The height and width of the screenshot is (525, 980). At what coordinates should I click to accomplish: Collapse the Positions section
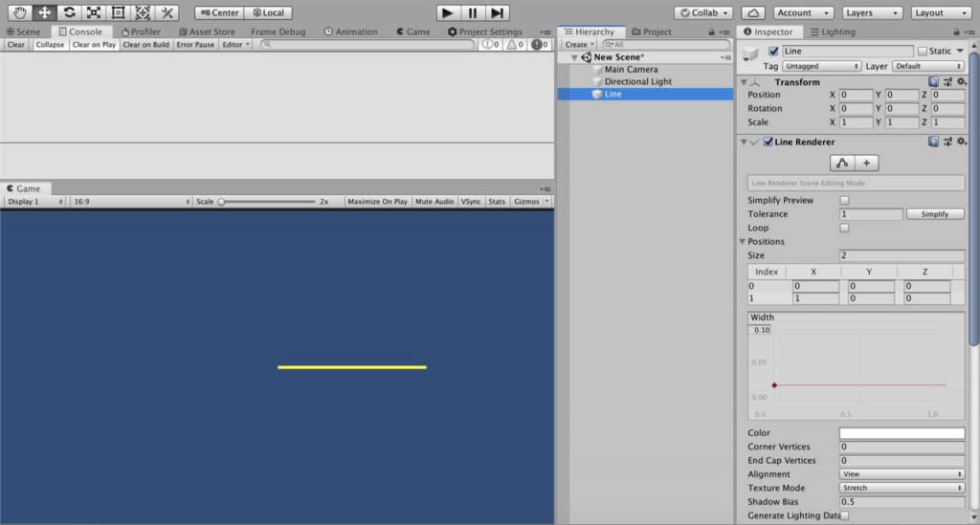(x=743, y=242)
